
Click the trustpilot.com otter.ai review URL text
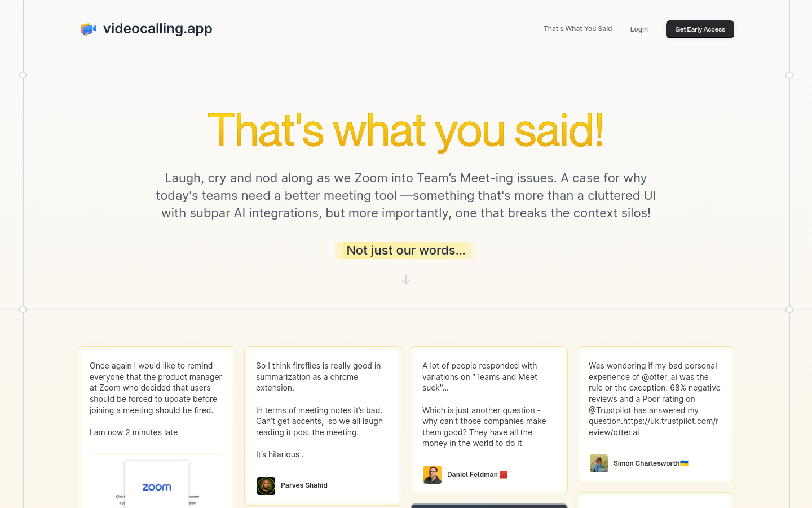pyautogui.click(x=654, y=427)
